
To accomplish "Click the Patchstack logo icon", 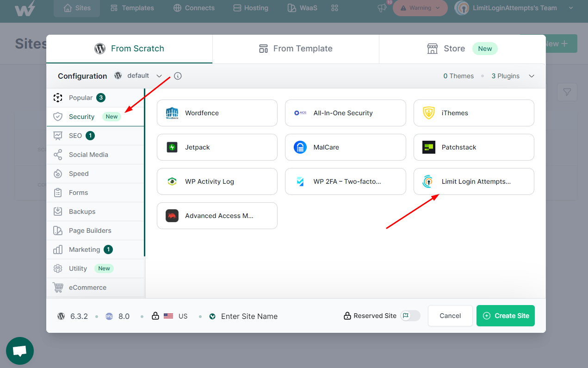I will 429,147.
